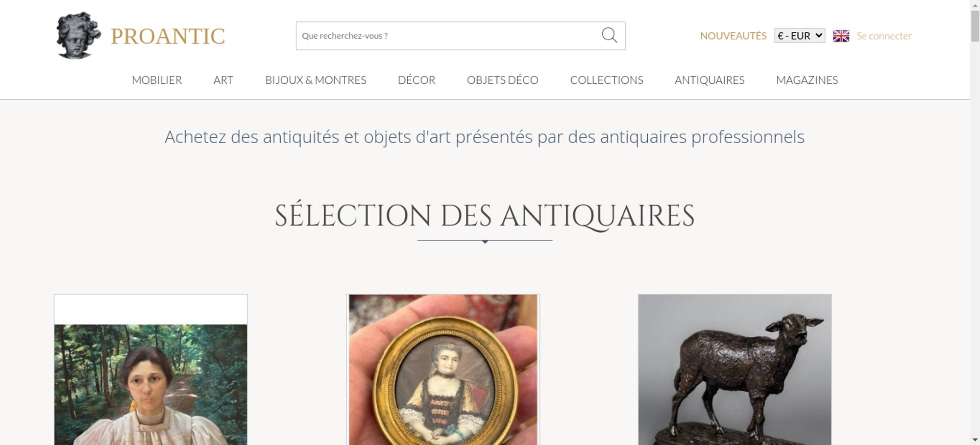Click the Proantic cherub head logo
Viewport: 980px width, 445px height.
pyautogui.click(x=78, y=36)
